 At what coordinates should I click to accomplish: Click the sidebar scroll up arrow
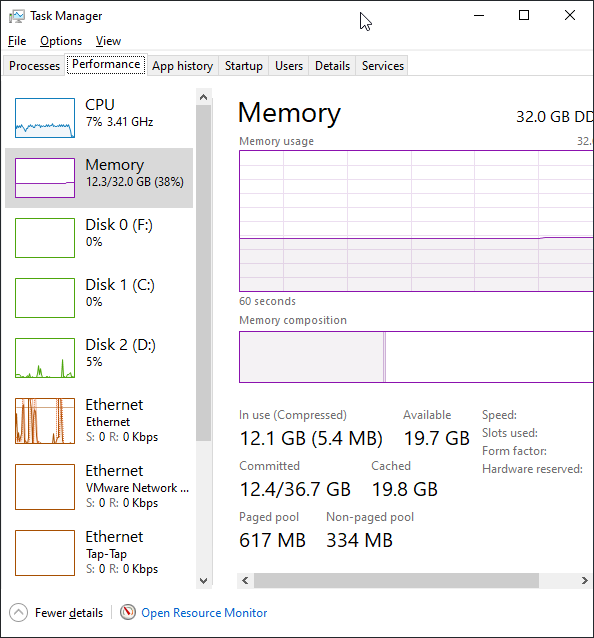pyautogui.click(x=203, y=97)
